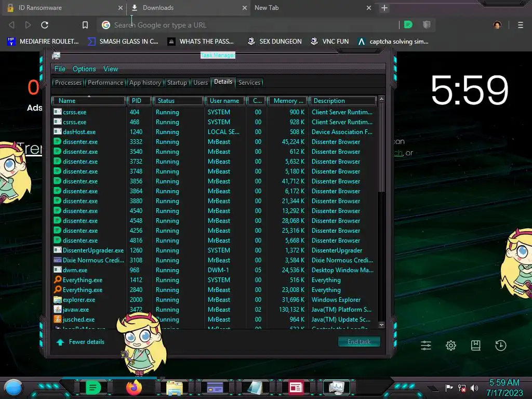
Task: Click the bookmark icon beside address bar
Action: click(85, 25)
